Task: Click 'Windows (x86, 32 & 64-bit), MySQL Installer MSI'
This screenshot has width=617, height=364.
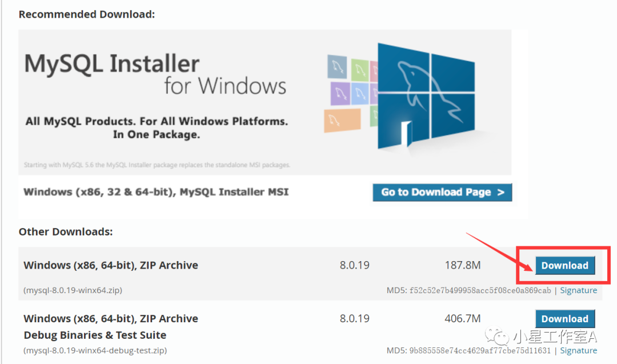Action: (x=156, y=192)
